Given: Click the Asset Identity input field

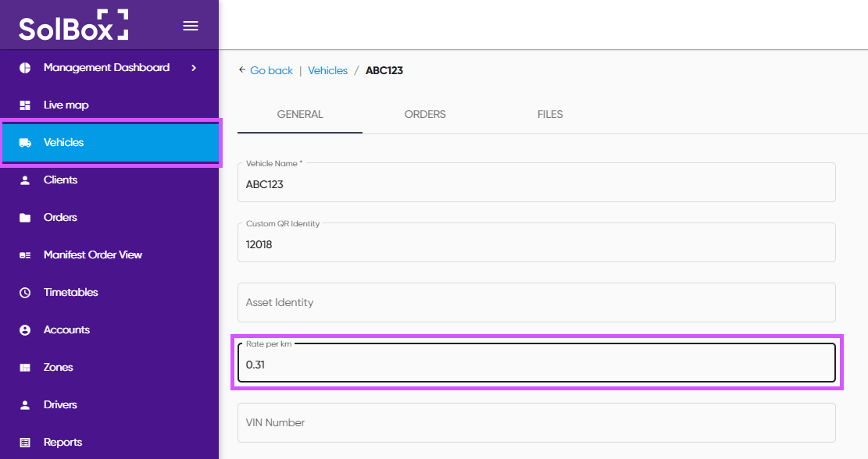Looking at the screenshot, I should click(536, 302).
